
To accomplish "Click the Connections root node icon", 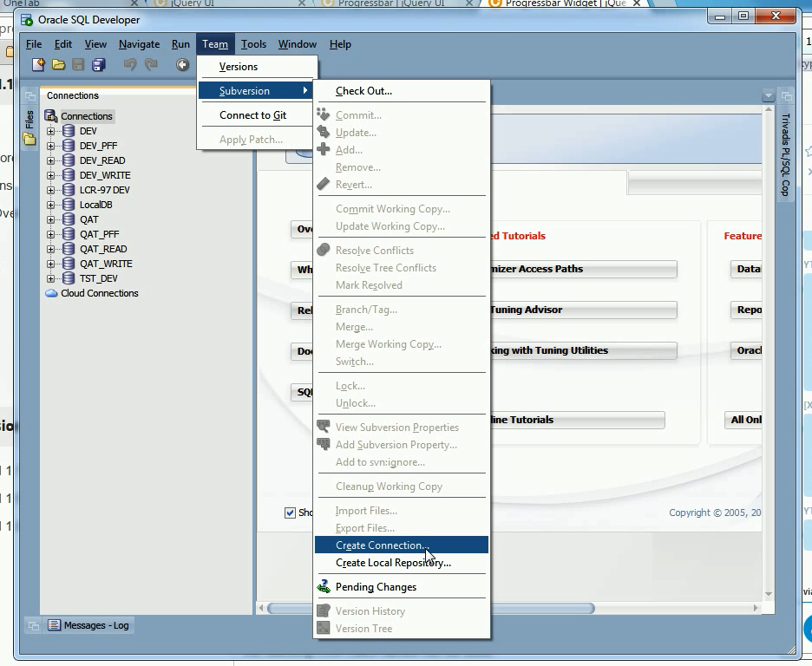I will tap(50, 116).
